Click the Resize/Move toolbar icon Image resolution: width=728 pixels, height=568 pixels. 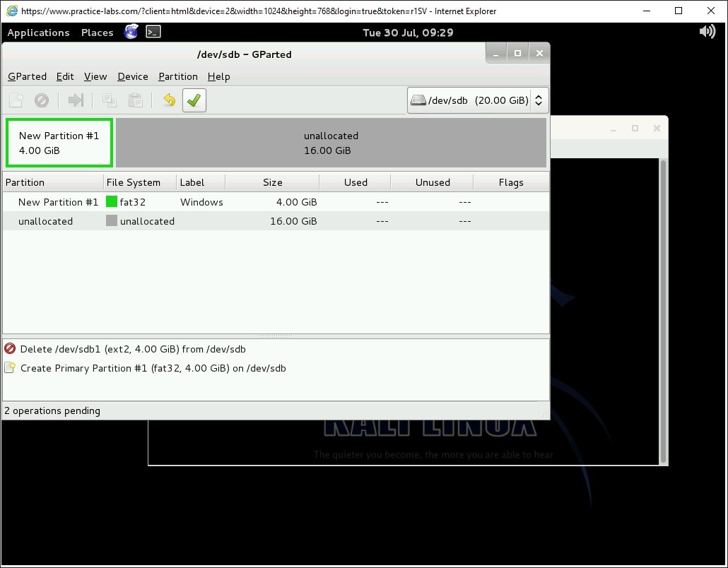click(76, 100)
